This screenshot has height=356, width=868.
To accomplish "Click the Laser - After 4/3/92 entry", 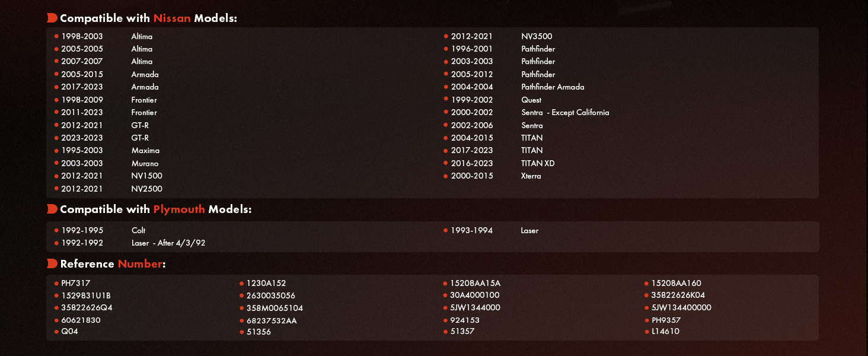I will coord(168,243).
